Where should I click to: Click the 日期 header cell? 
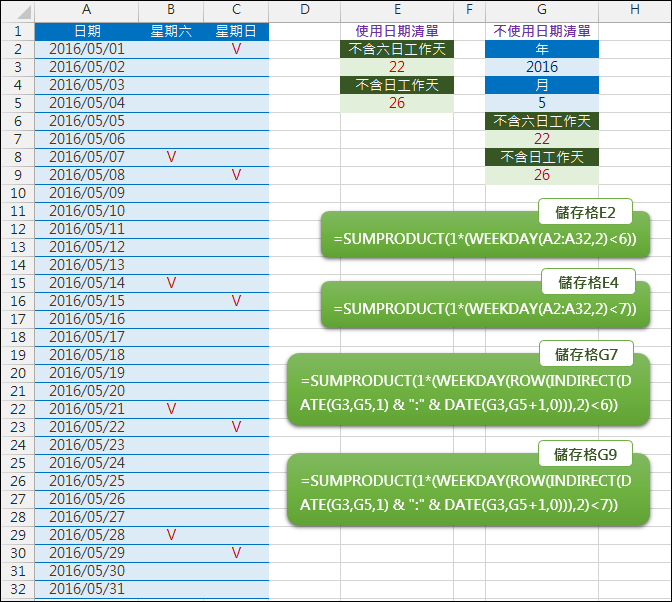pos(87,31)
